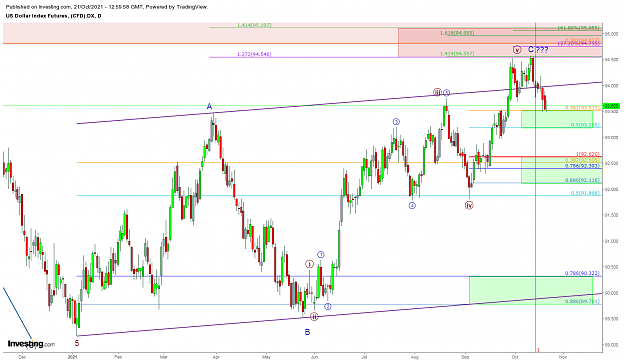The height and width of the screenshot is (362, 625).
Task: Click the '0.382(92.585)' retracement label
Action: (582, 160)
